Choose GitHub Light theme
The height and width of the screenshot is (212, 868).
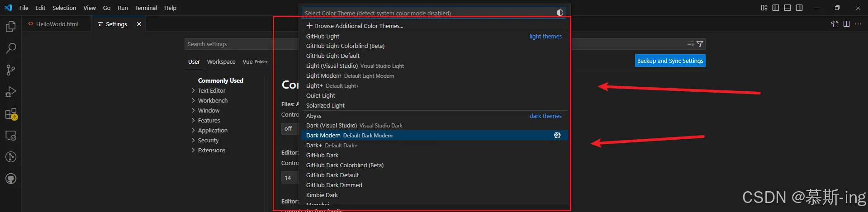pyautogui.click(x=435, y=36)
